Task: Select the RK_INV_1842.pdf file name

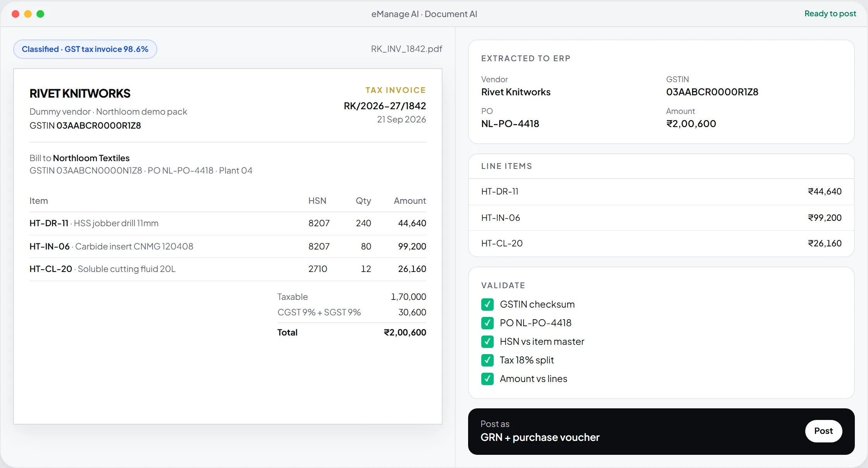Action: (x=406, y=49)
